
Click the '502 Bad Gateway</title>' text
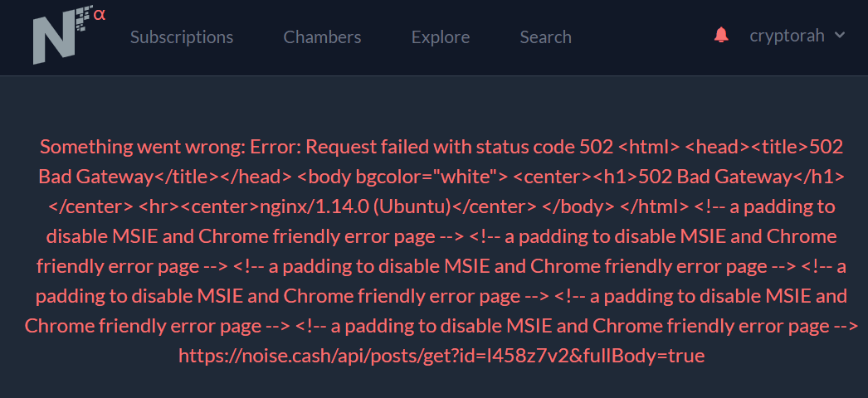click(x=441, y=162)
